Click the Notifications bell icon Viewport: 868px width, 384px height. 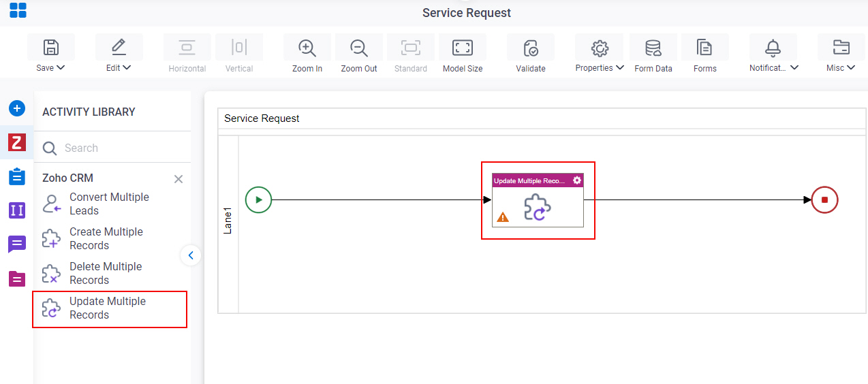pos(773,48)
